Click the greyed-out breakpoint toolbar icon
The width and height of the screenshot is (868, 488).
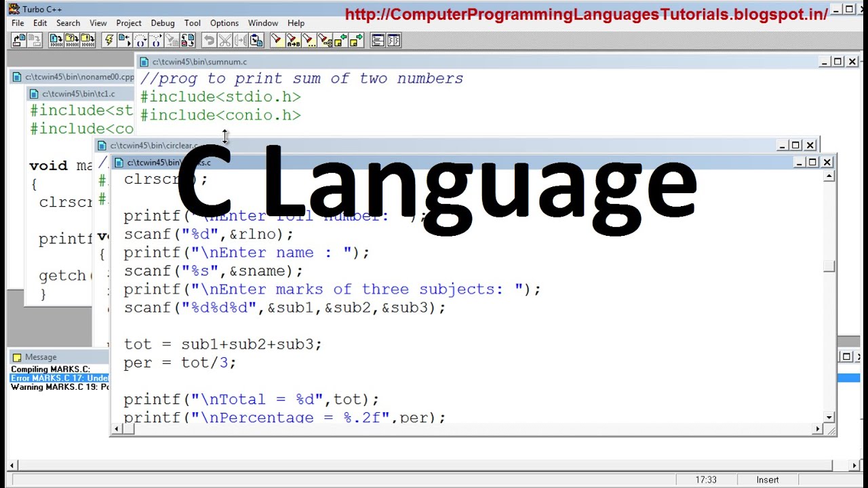tap(171, 41)
